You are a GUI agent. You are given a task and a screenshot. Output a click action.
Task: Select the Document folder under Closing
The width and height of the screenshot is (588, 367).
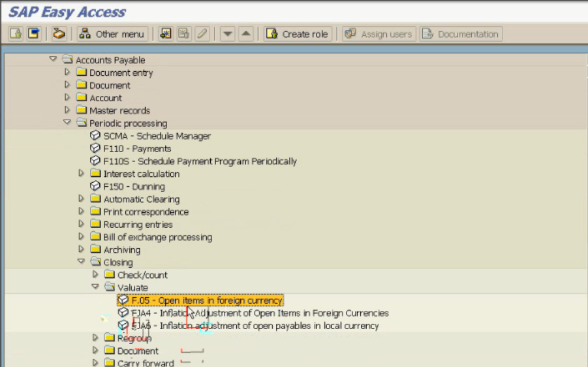tap(138, 351)
